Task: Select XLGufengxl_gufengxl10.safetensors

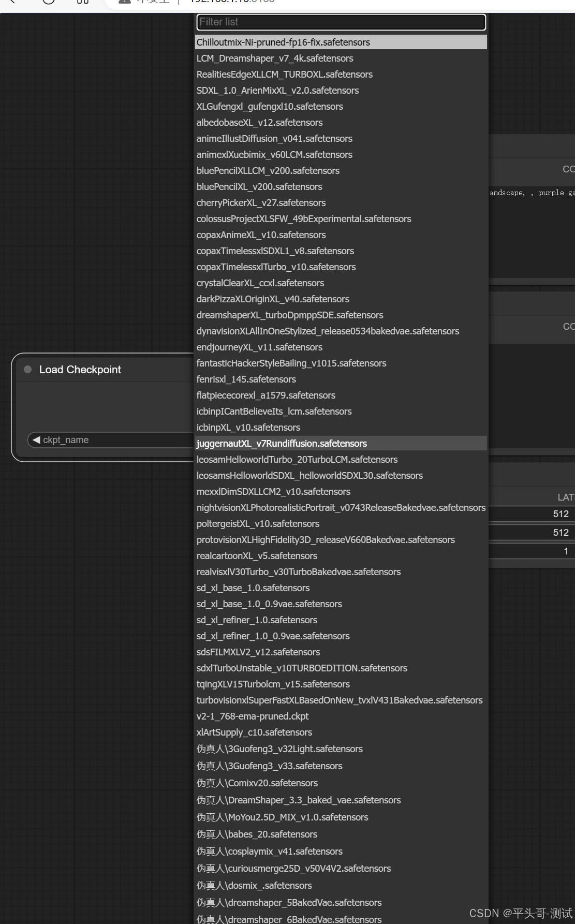Action: click(341, 107)
